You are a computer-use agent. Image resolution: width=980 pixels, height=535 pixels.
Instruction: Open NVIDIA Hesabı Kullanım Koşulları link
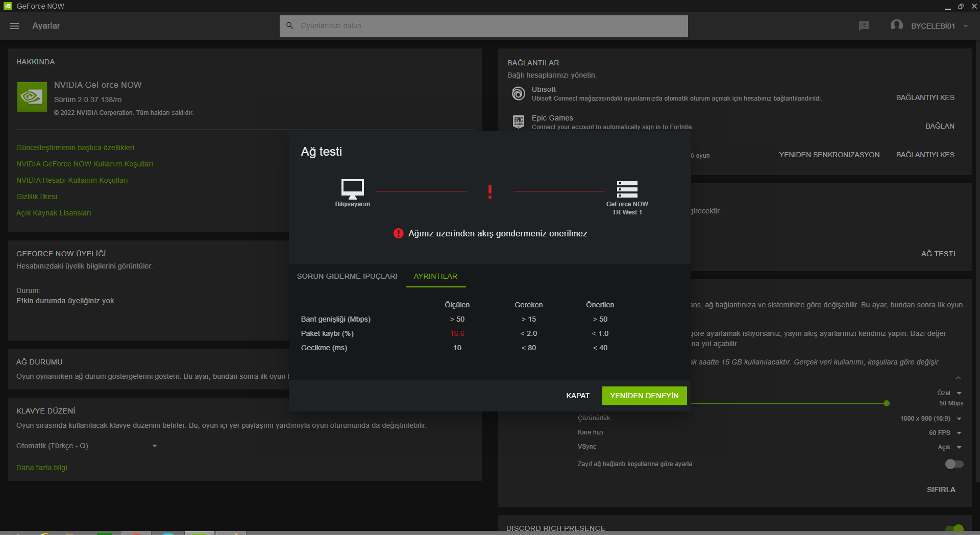coord(72,180)
